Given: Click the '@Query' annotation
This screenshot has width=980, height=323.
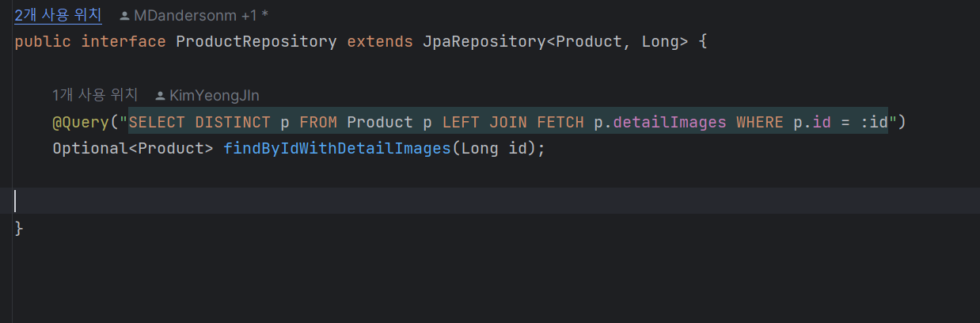Looking at the screenshot, I should coord(81,123).
